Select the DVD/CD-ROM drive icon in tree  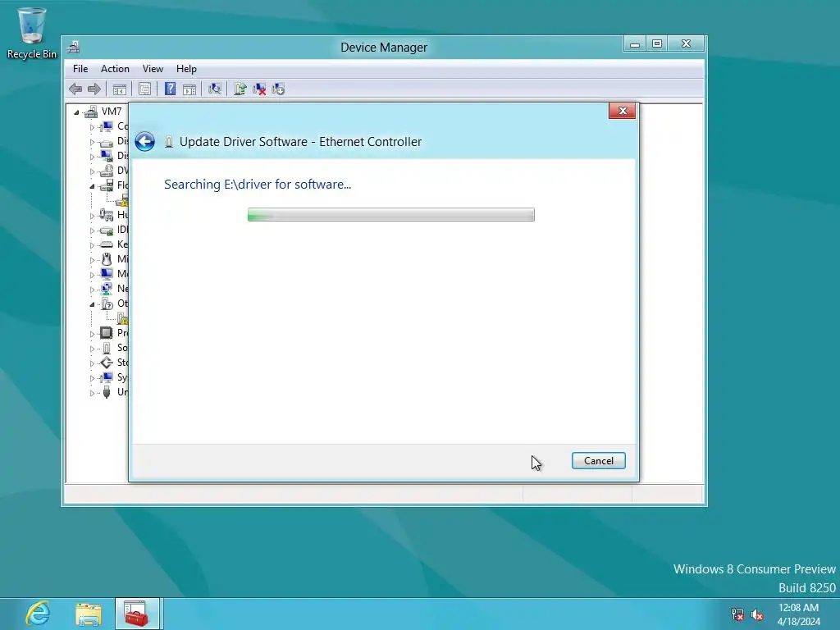tap(107, 171)
